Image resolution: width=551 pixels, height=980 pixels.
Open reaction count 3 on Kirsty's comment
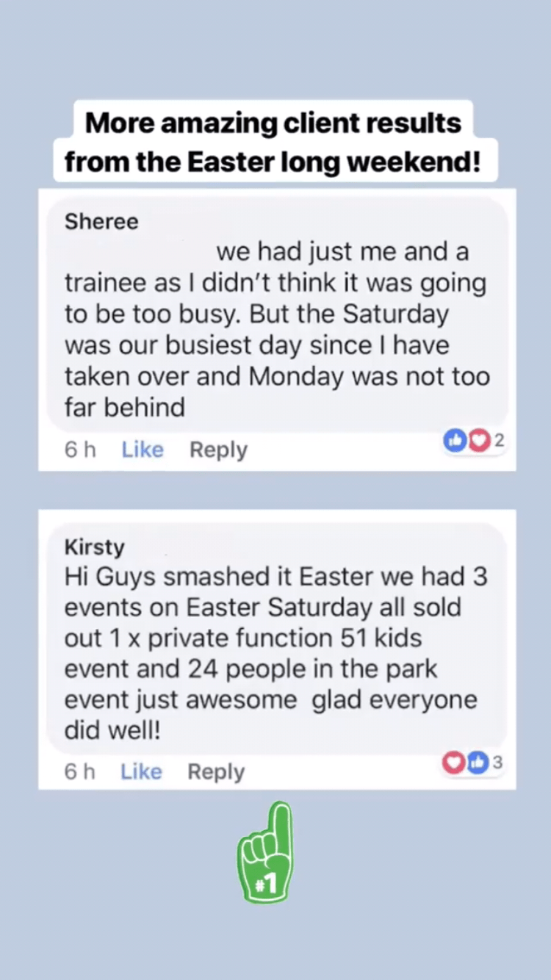click(x=497, y=763)
